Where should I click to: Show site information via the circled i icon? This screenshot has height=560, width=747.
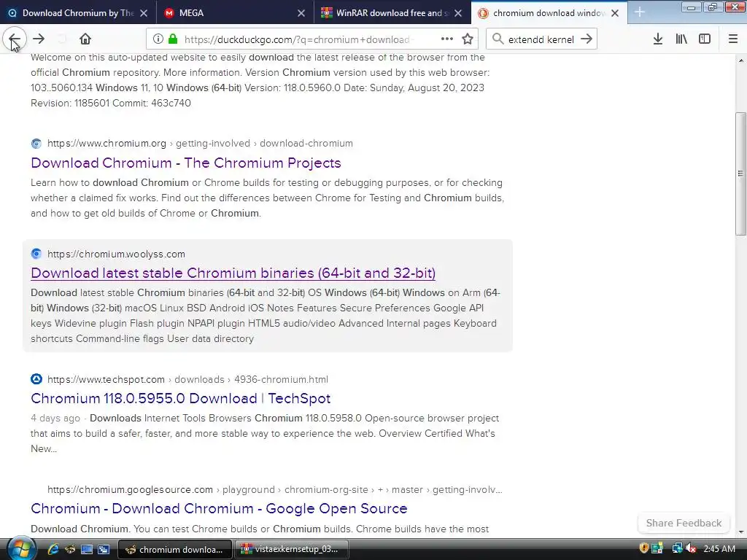click(158, 39)
